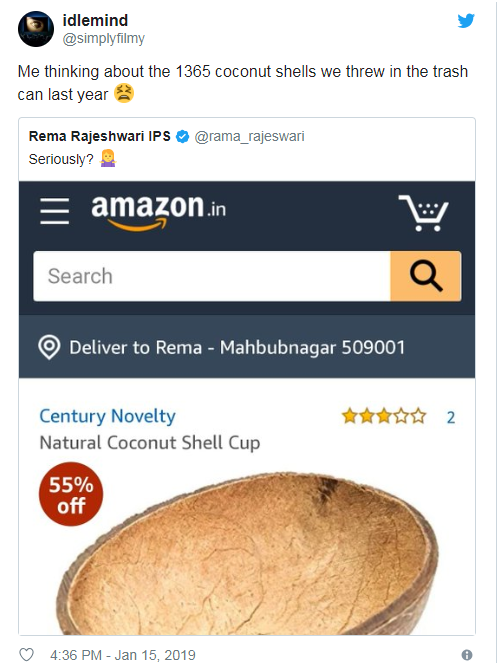The width and height of the screenshot is (499, 665).
Task: Click the delivery location pin icon
Action: pyautogui.click(x=49, y=347)
